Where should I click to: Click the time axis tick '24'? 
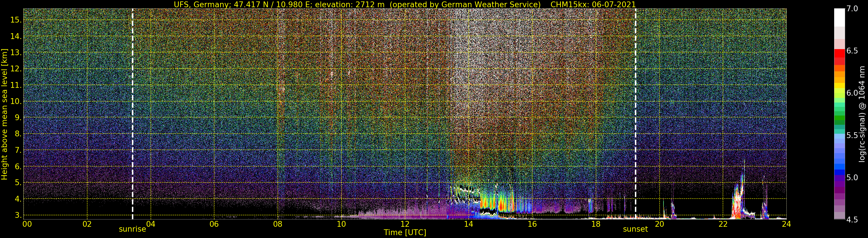786,224
